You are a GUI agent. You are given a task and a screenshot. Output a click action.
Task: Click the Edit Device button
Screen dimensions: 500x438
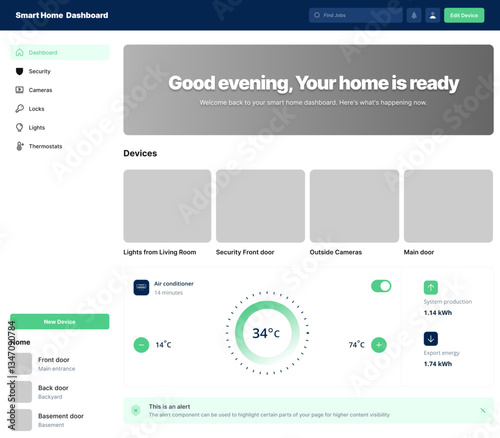pos(464,15)
